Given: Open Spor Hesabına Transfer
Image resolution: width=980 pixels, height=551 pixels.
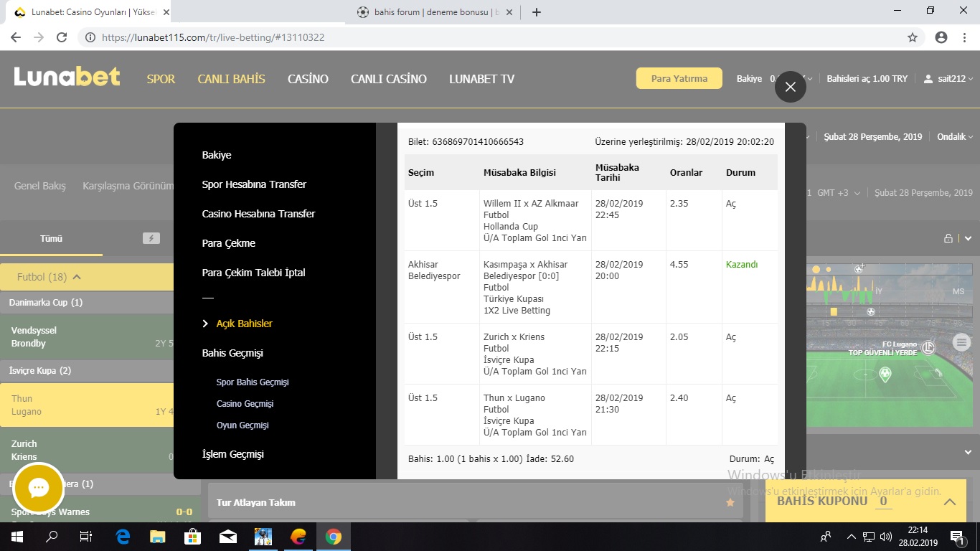Looking at the screenshot, I should pos(254,184).
